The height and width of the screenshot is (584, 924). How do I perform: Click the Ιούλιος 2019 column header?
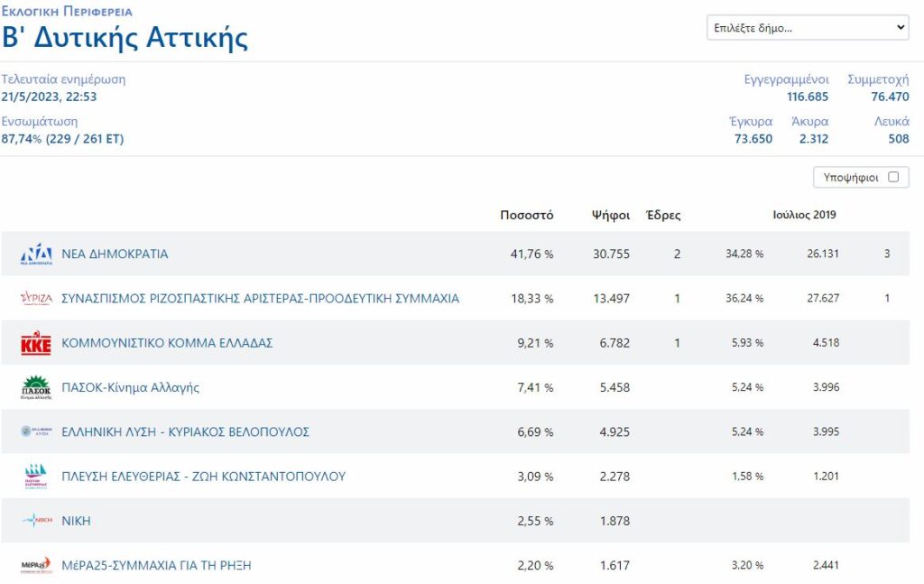pyautogui.click(x=804, y=215)
